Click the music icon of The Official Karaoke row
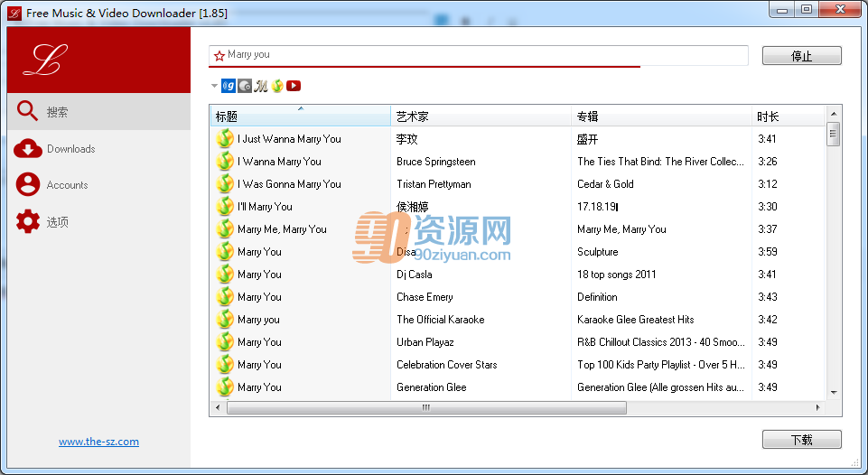Image resolution: width=868 pixels, height=475 pixels. point(224,320)
